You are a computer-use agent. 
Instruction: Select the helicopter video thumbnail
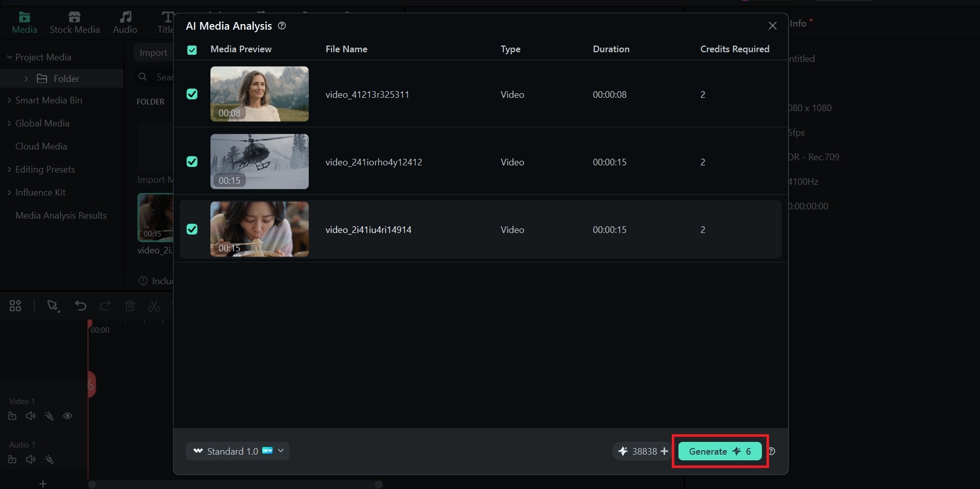click(260, 161)
